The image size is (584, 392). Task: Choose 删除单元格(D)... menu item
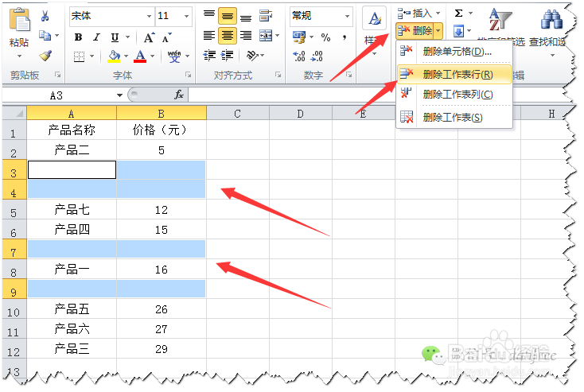pos(454,51)
